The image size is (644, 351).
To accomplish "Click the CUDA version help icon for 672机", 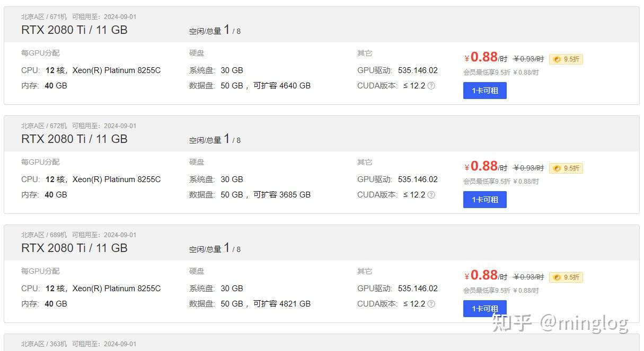I will tap(431, 195).
